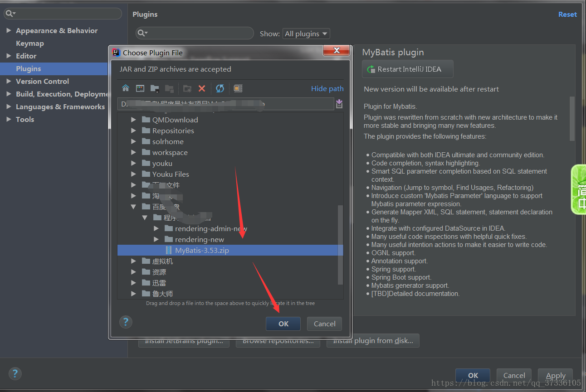Click the settings search magnifier icon

10,14
